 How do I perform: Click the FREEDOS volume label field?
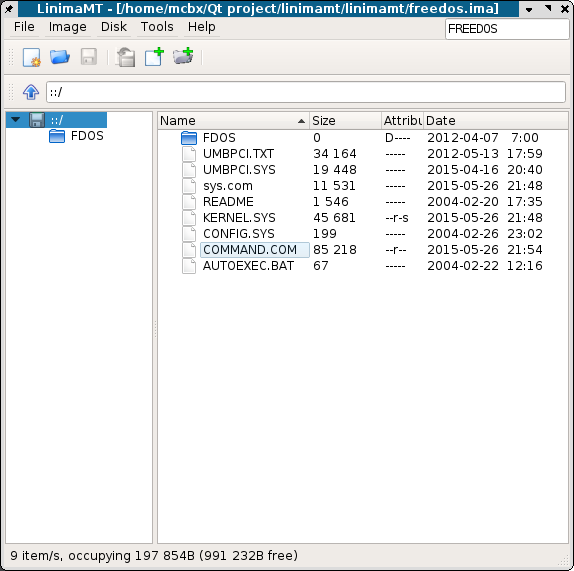click(507, 29)
